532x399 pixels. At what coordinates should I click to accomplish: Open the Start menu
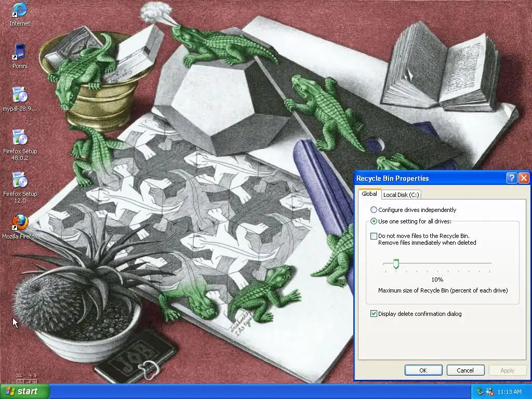pos(25,391)
